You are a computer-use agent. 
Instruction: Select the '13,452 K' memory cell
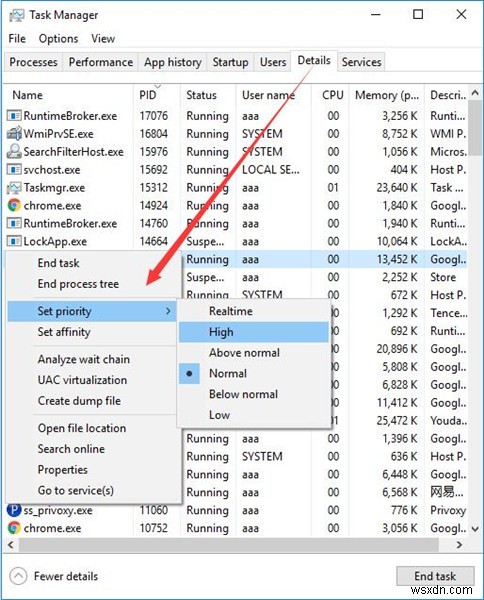[x=397, y=259]
